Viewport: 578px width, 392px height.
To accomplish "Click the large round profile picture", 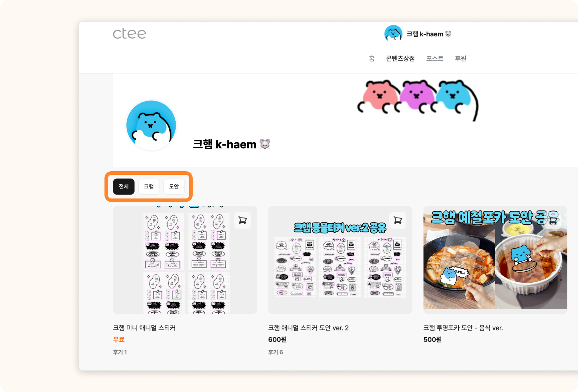I will tap(151, 125).
